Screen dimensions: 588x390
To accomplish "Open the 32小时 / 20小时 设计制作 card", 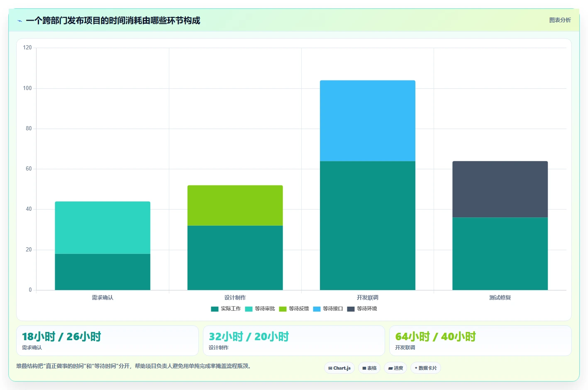I will pos(294,341).
